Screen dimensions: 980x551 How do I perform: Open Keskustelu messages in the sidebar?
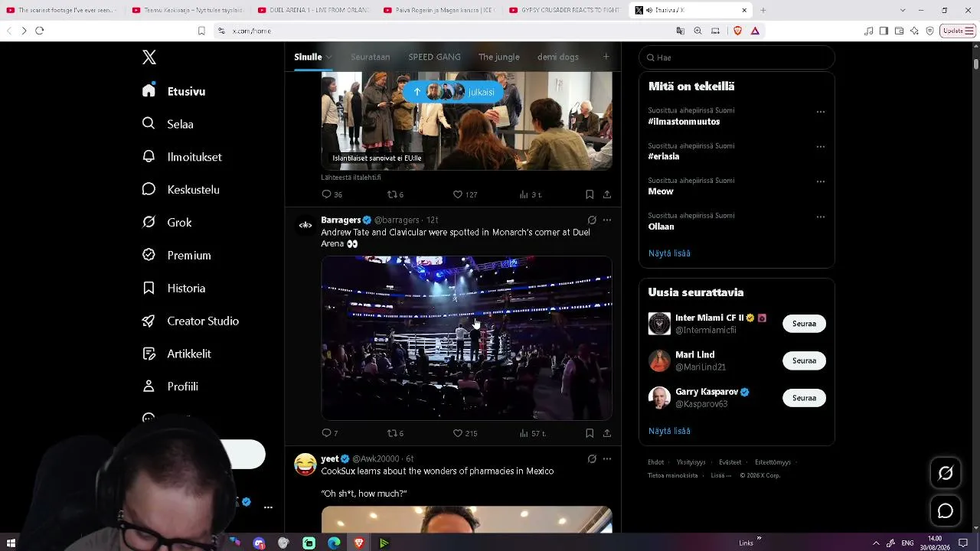point(181,190)
